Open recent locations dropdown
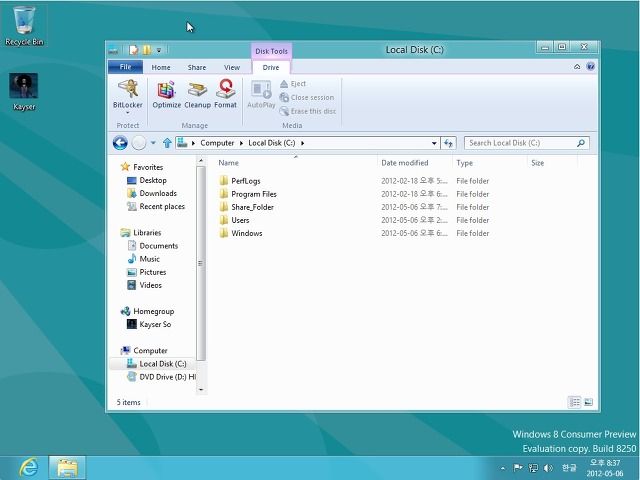 (x=153, y=143)
